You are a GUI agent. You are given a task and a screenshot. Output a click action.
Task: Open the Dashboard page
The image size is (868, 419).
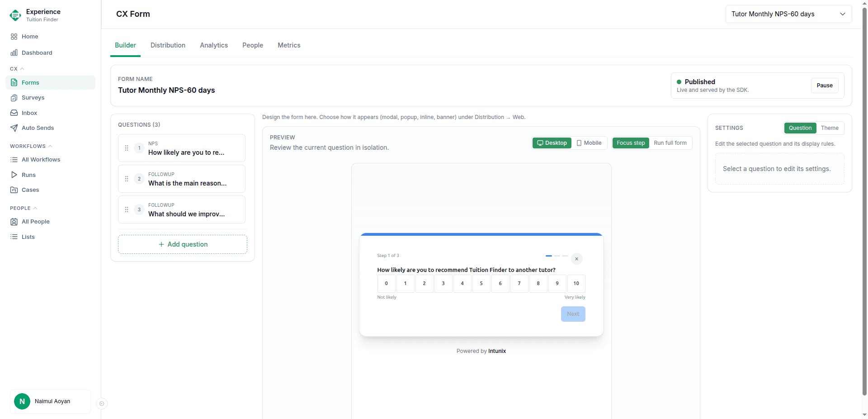50,53
